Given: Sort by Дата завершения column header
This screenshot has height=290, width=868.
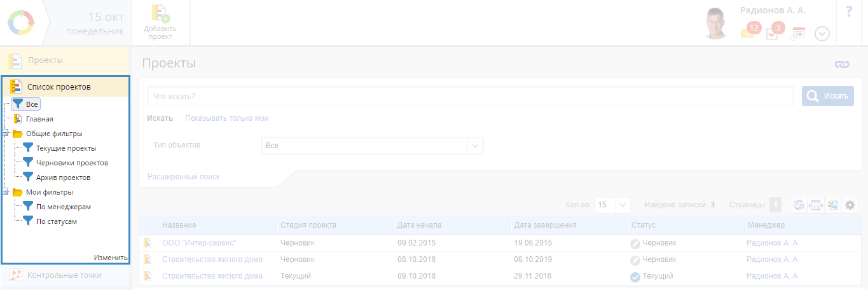Looking at the screenshot, I should pyautogui.click(x=546, y=225).
